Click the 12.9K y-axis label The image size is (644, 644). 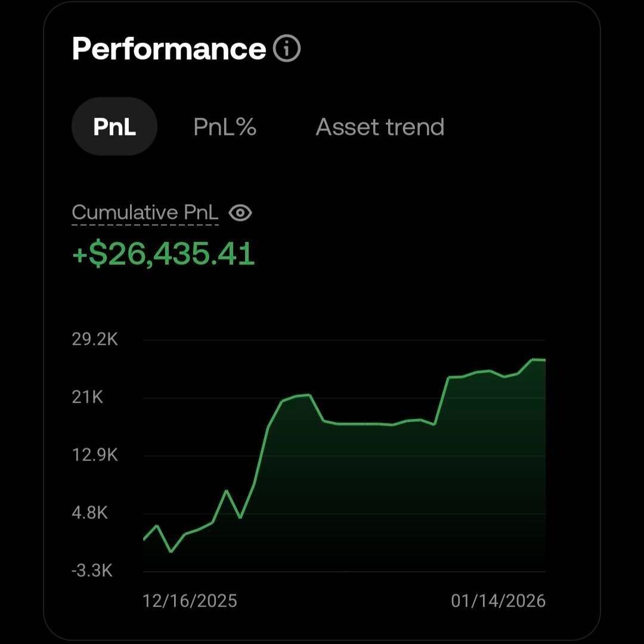pos(95,456)
